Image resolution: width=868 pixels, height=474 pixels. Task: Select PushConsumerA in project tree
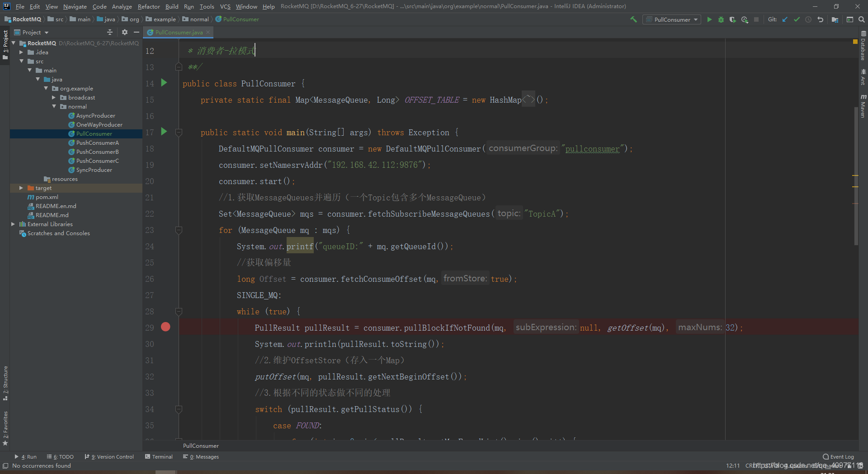point(97,142)
